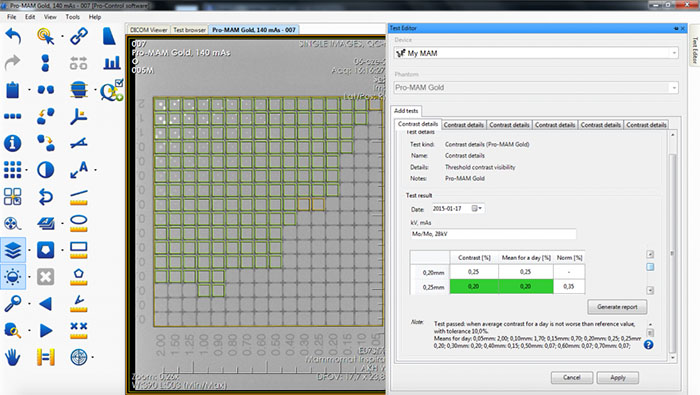Click the blue undo arrow icon
The image size is (700, 395).
[13, 36]
